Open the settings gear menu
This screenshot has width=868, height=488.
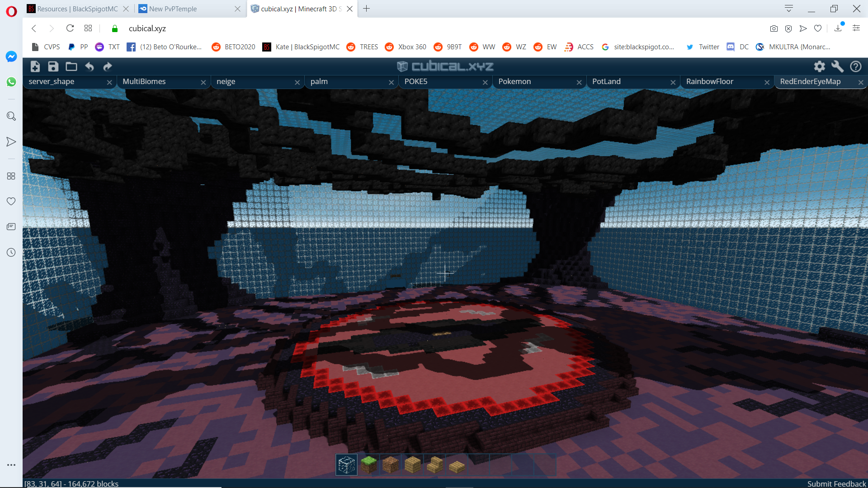[819, 66]
